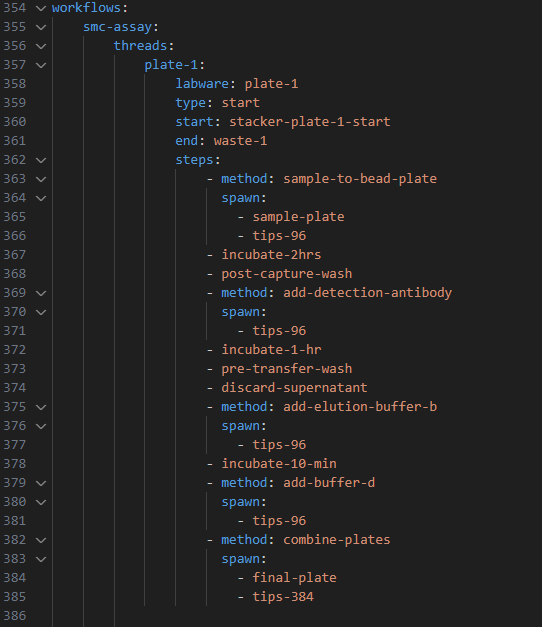
Task: Click the waste-1 end value
Action: pos(240,141)
